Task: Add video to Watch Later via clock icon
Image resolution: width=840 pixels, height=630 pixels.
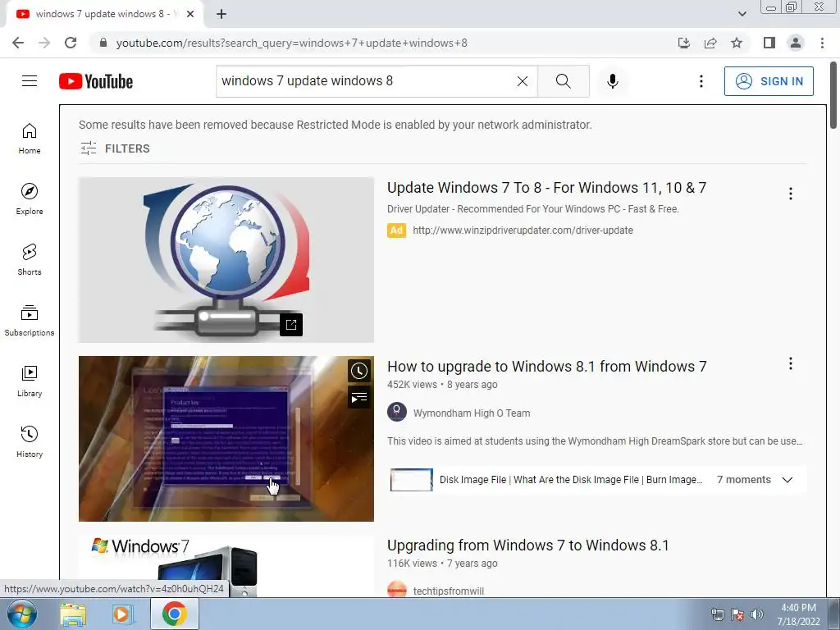Action: (359, 371)
